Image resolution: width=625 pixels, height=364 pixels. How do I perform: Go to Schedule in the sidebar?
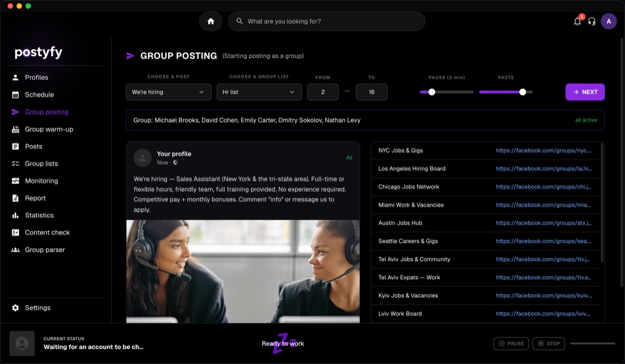39,95
